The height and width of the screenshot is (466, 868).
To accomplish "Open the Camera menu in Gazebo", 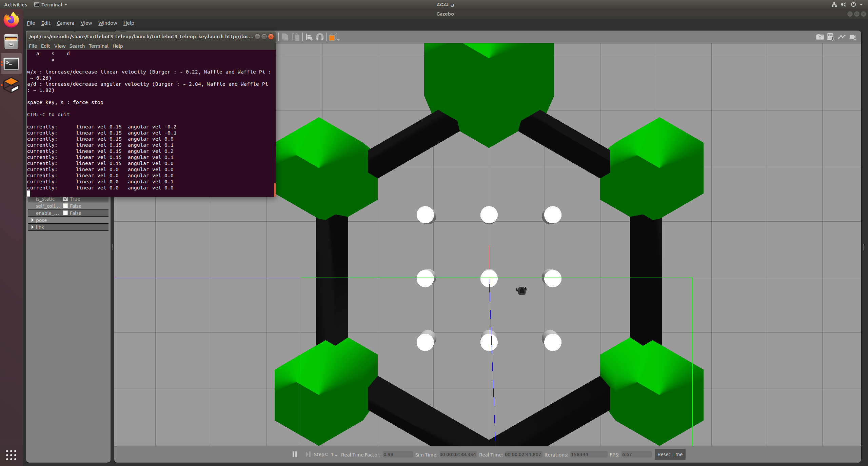I will (65, 23).
